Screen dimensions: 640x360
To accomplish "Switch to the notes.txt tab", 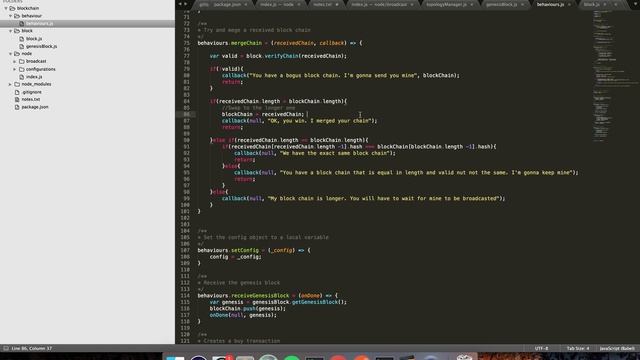I will tap(322, 4).
